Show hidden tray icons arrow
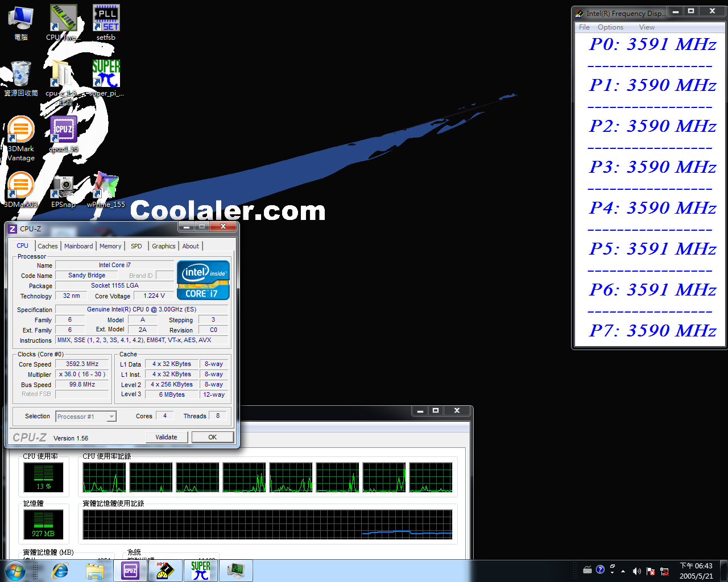This screenshot has width=728, height=582. tap(623, 571)
